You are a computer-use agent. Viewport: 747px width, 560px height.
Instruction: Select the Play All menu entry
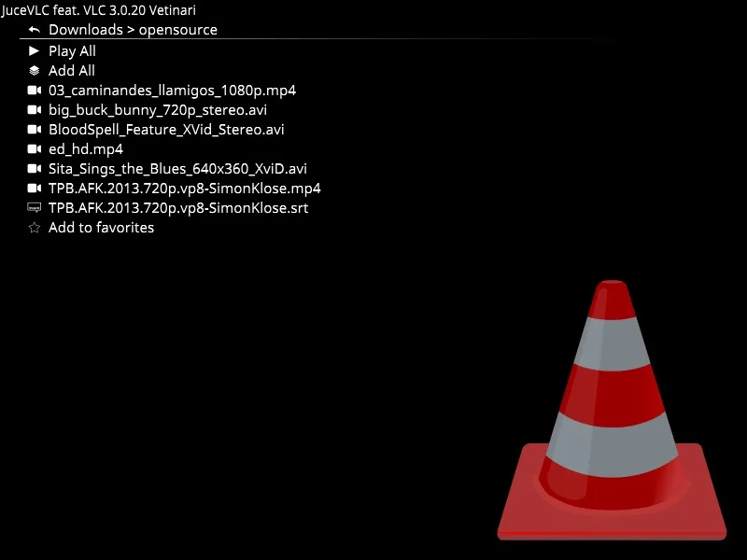[x=72, y=51]
